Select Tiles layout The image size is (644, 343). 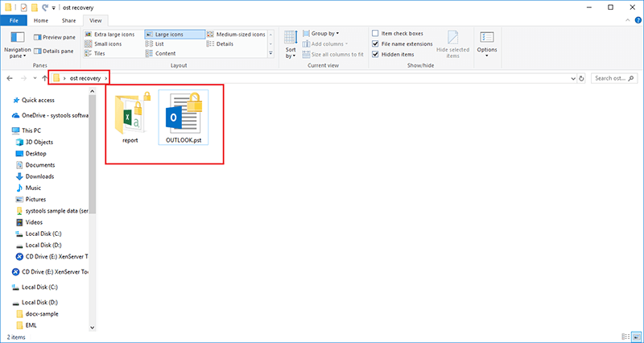point(94,53)
